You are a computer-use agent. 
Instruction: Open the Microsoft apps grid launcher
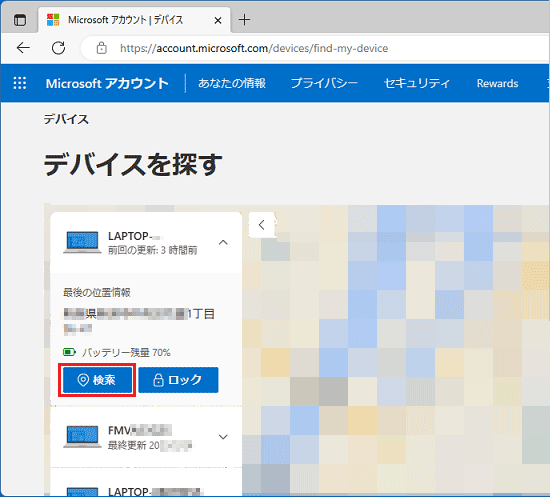point(20,83)
